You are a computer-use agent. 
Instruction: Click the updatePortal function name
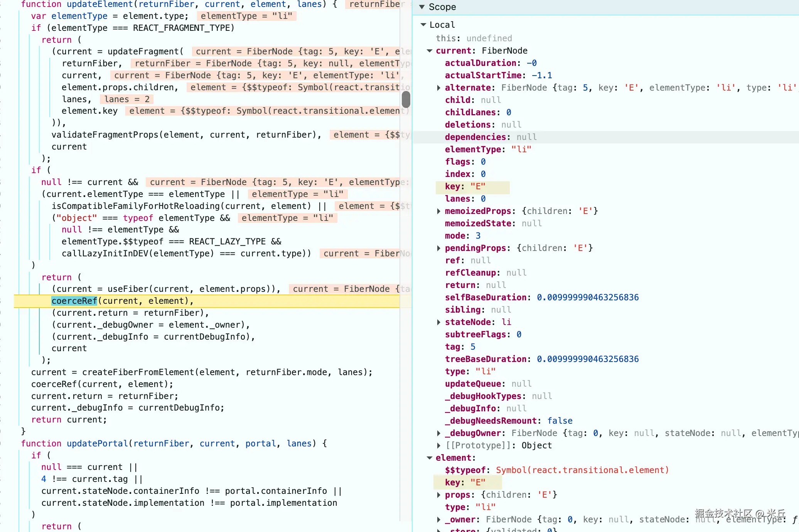coord(97,444)
